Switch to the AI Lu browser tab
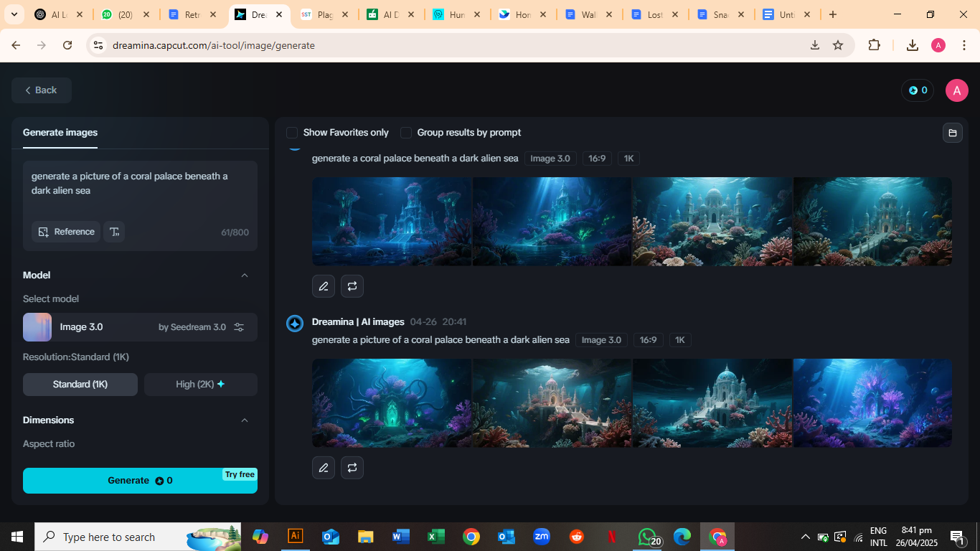980x551 pixels. point(59,14)
